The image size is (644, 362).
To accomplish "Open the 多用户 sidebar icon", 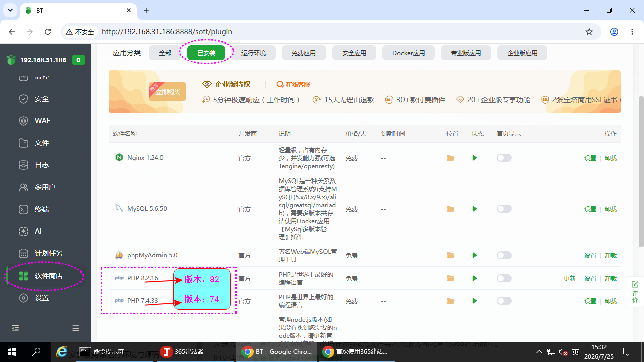I will pyautogui.click(x=23, y=187).
